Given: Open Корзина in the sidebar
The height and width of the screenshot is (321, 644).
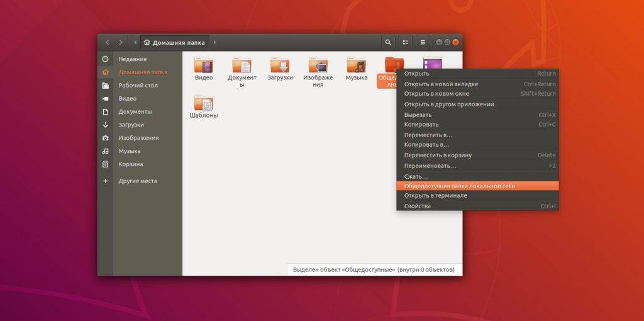Looking at the screenshot, I should [130, 164].
